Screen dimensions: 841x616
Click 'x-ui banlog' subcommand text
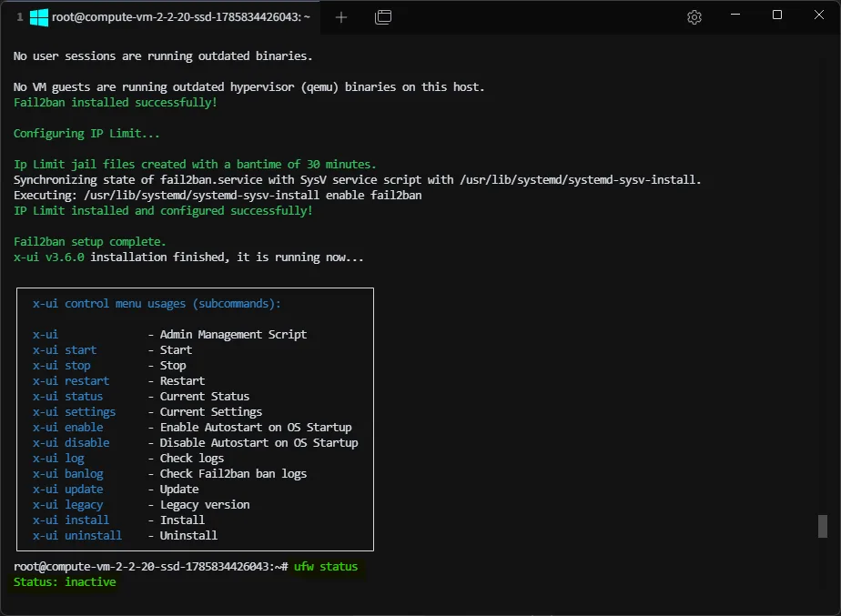[67, 474]
